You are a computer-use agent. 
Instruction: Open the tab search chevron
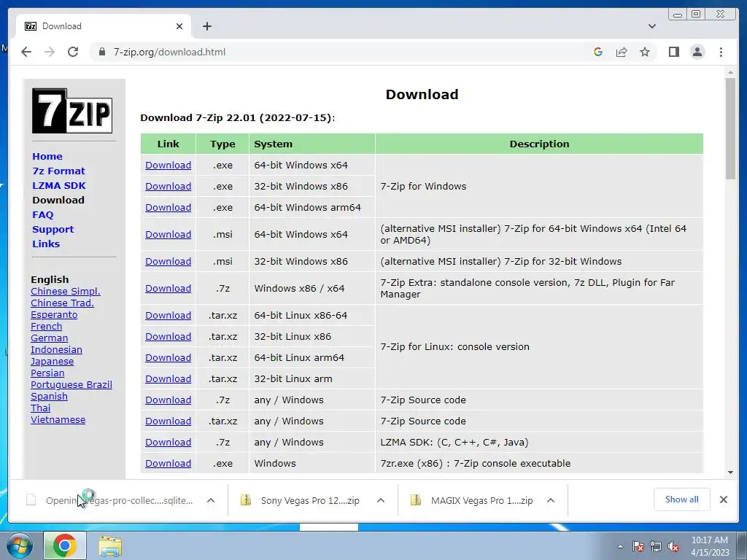point(652,26)
